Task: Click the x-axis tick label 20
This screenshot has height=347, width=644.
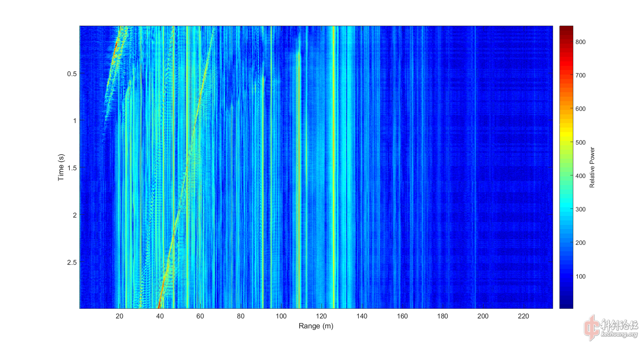Action: click(x=119, y=316)
